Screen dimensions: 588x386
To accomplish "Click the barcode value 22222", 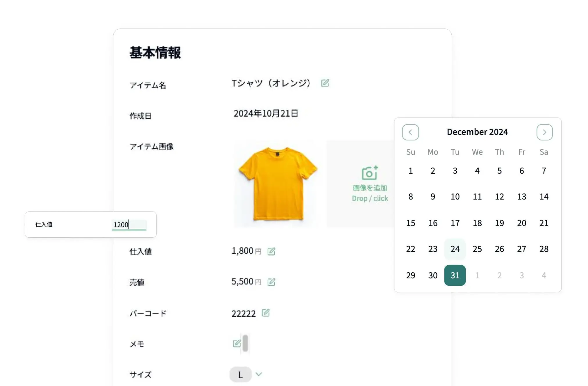I will click(x=244, y=314).
